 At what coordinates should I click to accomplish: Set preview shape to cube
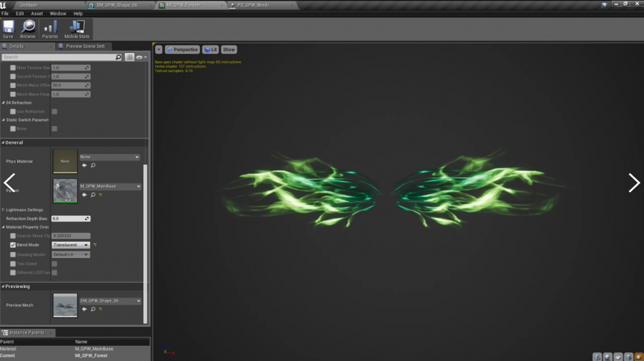click(x=628, y=357)
